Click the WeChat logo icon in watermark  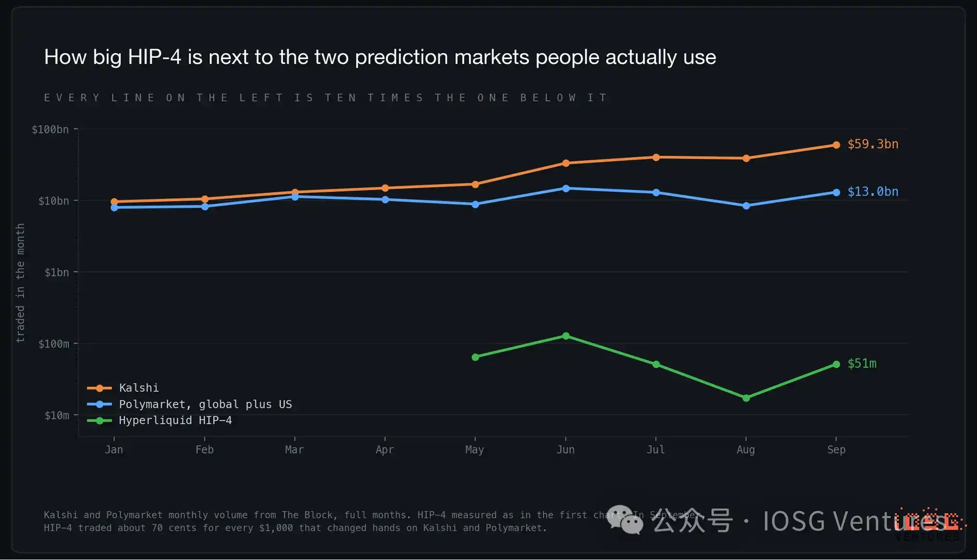click(x=625, y=519)
